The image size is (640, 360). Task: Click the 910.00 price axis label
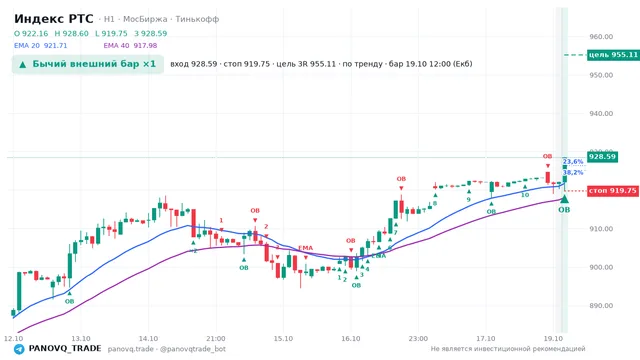tap(601, 229)
